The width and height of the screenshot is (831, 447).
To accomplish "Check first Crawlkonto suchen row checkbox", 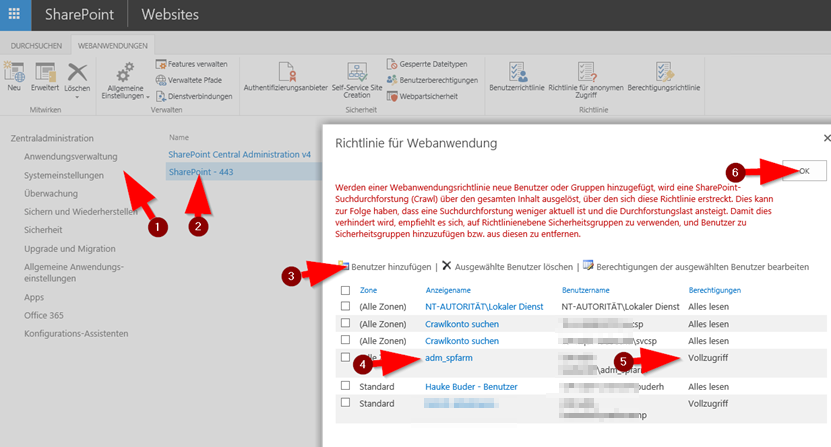I will [346, 322].
